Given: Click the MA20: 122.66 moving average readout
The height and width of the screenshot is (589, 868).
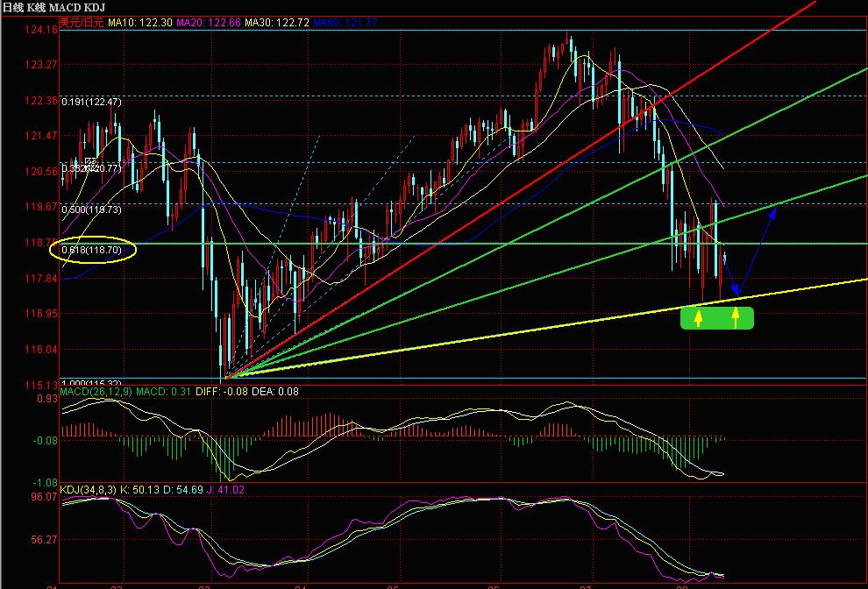Looking at the screenshot, I should (208, 23).
